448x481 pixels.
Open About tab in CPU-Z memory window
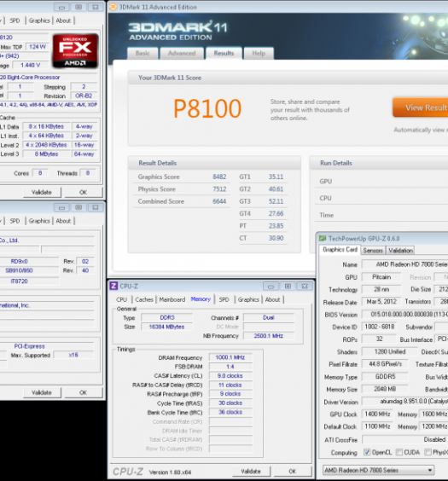(272, 299)
